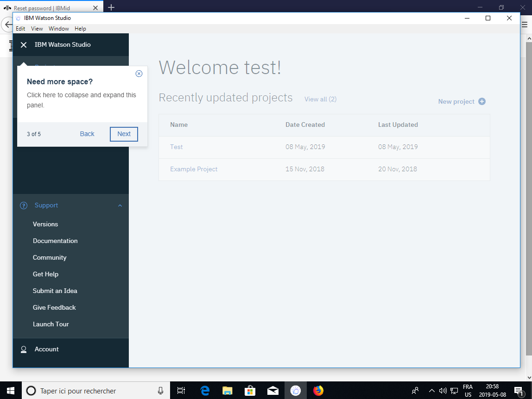Click the Windows search box

[x=93, y=391]
